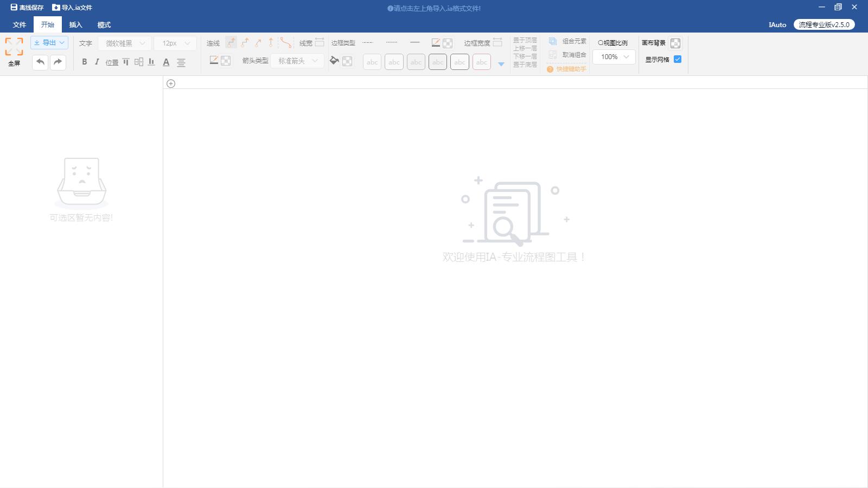The width and height of the screenshot is (868, 488).
Task: Open the 微软雅黑 font family dropdown
Action: [125, 43]
